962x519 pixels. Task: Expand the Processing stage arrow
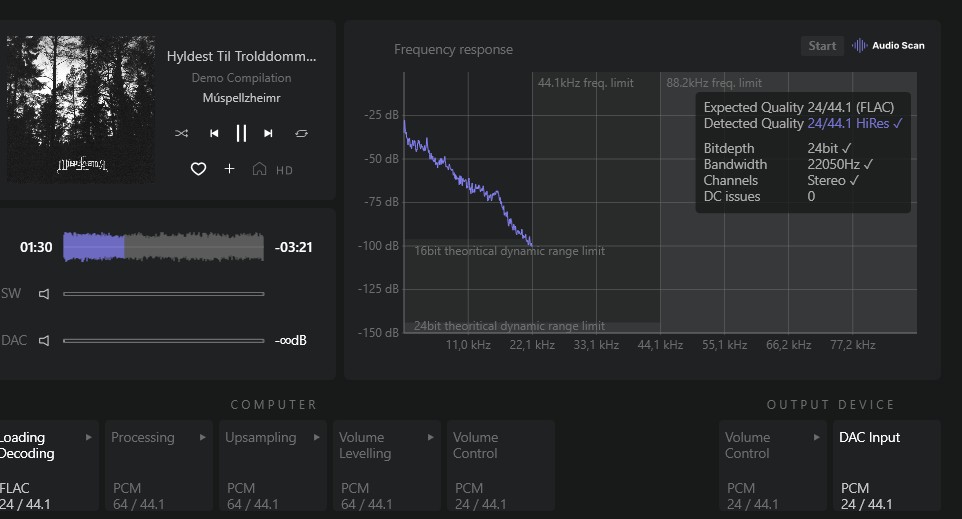click(x=202, y=437)
